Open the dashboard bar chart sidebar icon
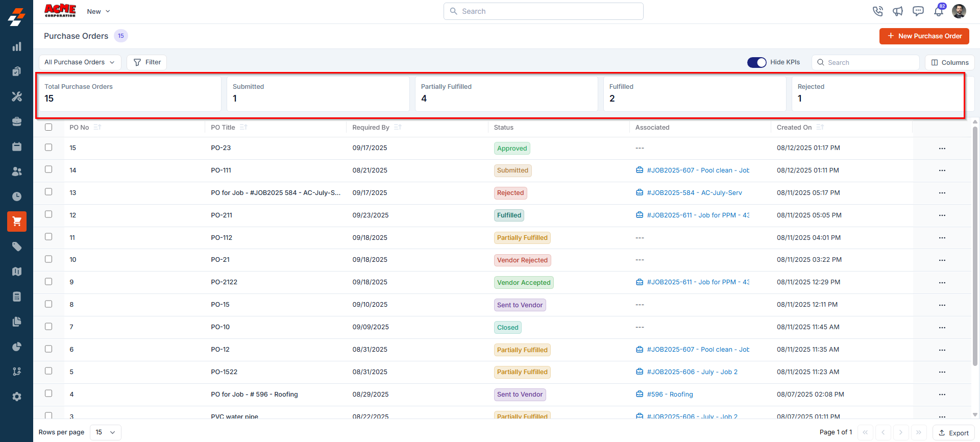Screen dimensions: 980x442 tap(17, 46)
